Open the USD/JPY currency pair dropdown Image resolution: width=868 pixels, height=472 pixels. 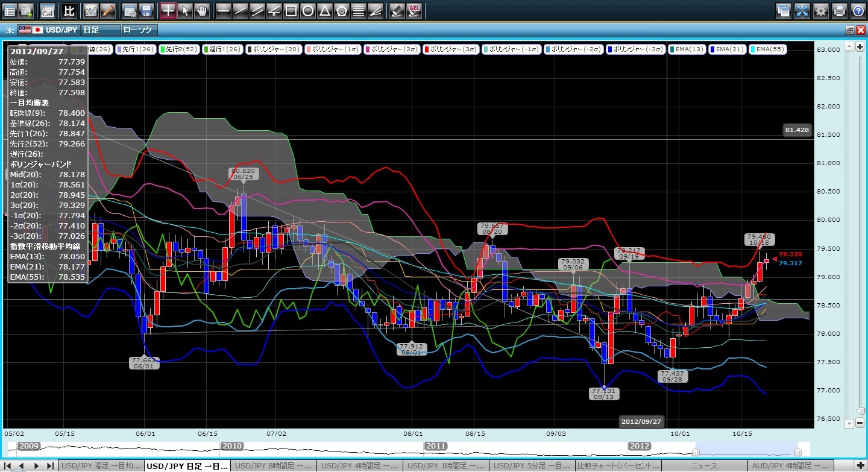tap(49, 30)
